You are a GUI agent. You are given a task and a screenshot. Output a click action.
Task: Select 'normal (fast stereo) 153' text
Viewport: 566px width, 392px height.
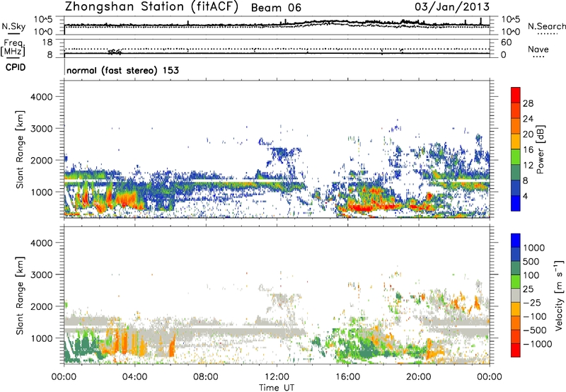(x=122, y=70)
